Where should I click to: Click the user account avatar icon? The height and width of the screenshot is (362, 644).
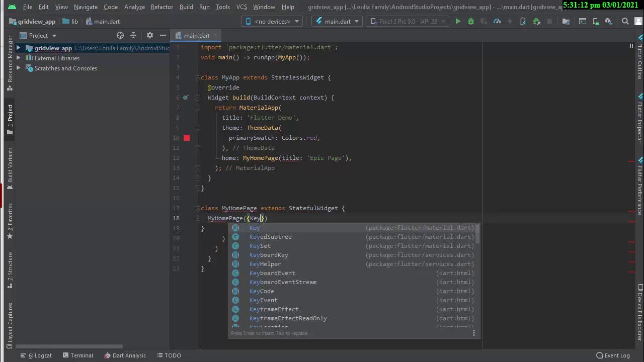[x=637, y=22]
